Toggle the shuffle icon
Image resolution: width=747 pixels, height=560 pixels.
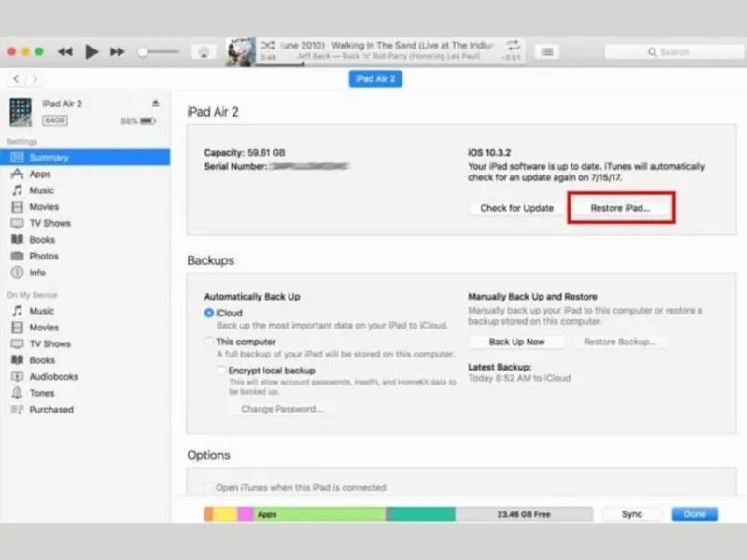[268, 45]
